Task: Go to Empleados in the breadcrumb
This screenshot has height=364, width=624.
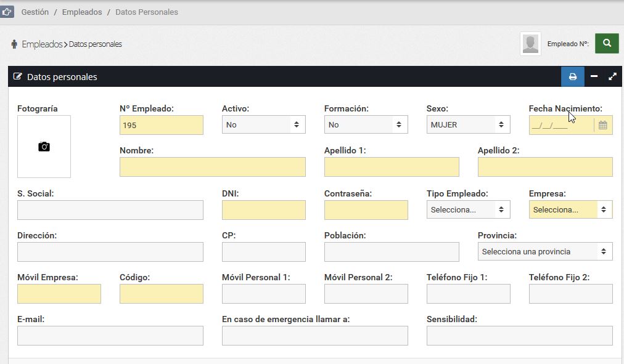Action: pyautogui.click(x=82, y=12)
